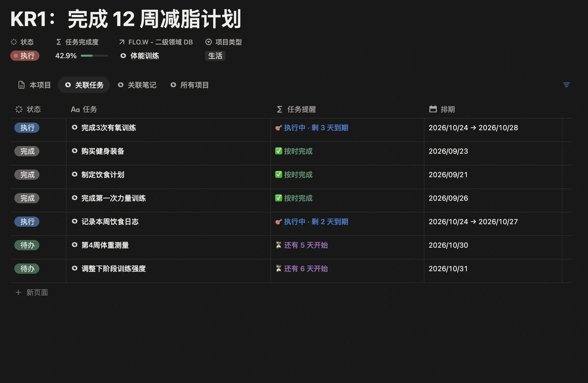588x383 pixels.
Task: Click the plus icon for 新页面
Action: [x=18, y=292]
